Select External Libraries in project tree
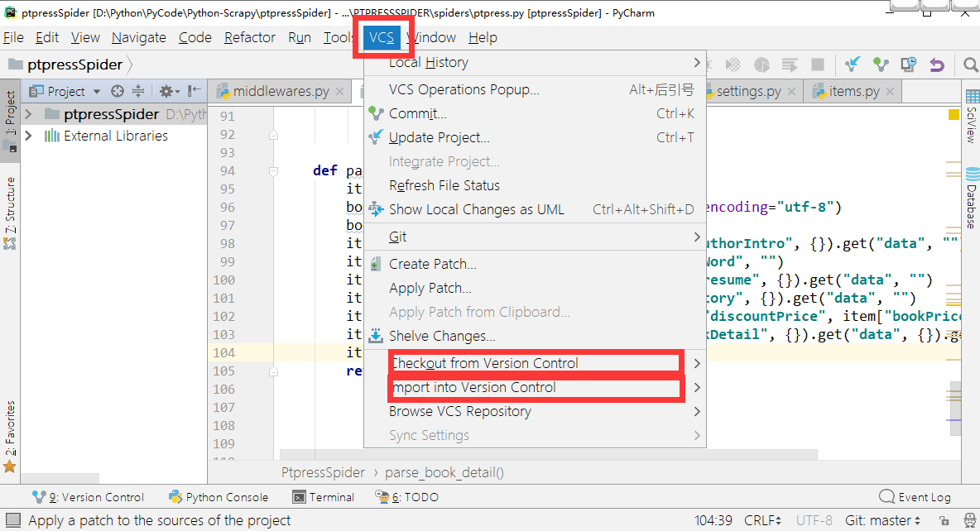This screenshot has height=531, width=980. 116,136
